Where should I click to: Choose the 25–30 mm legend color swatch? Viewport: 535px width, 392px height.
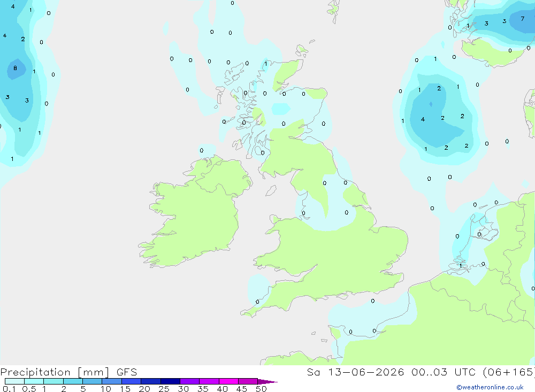click(170, 381)
